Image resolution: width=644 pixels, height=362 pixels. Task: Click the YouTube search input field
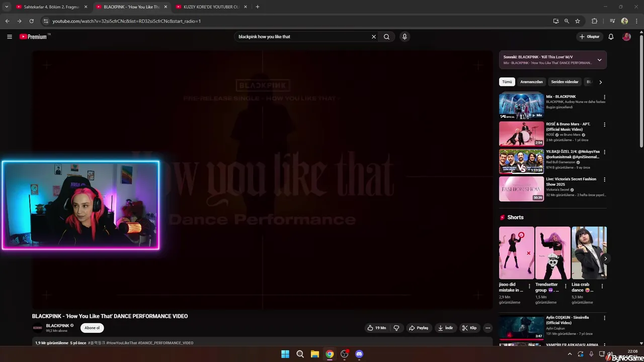[304, 37]
